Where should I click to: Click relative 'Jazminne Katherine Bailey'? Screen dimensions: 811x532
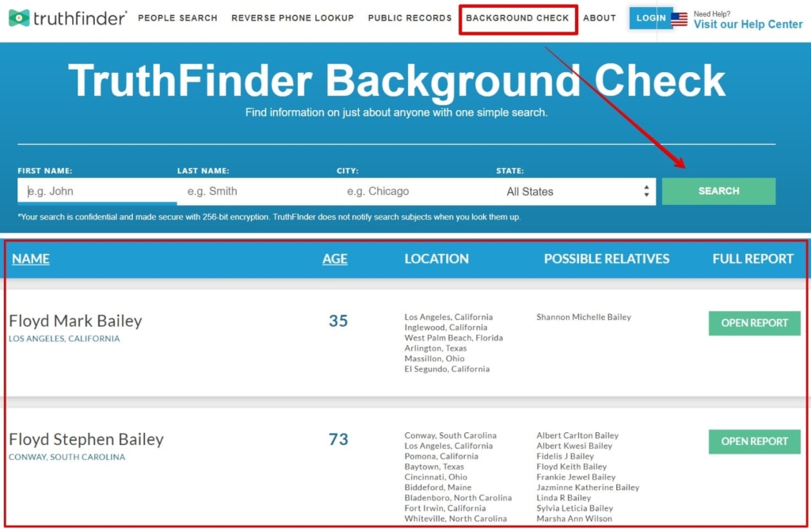point(588,487)
